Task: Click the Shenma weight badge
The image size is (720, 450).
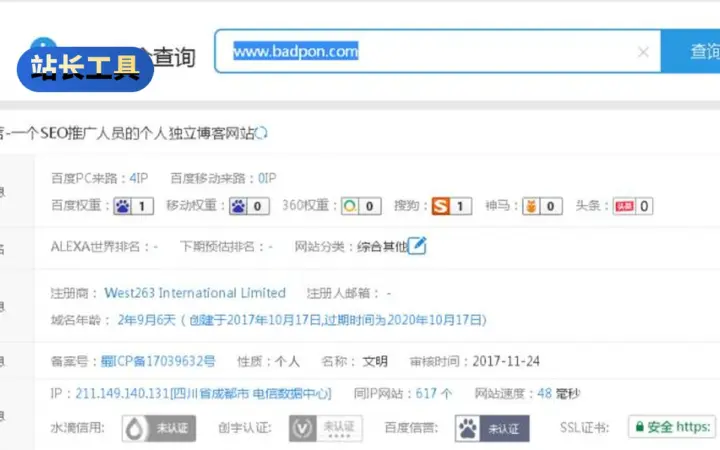Action: pos(542,206)
